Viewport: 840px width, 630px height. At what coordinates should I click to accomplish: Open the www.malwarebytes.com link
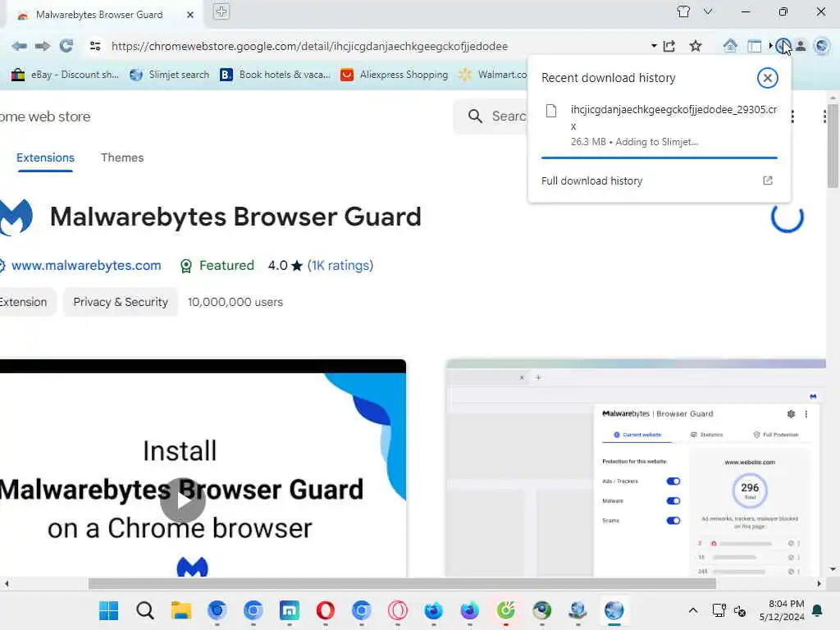pyautogui.click(x=85, y=265)
